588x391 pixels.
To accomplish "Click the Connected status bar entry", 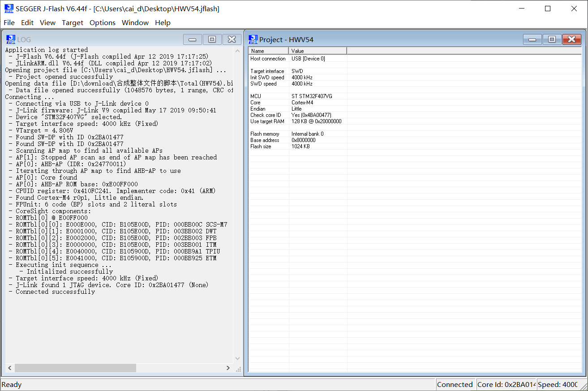I will (x=455, y=384).
